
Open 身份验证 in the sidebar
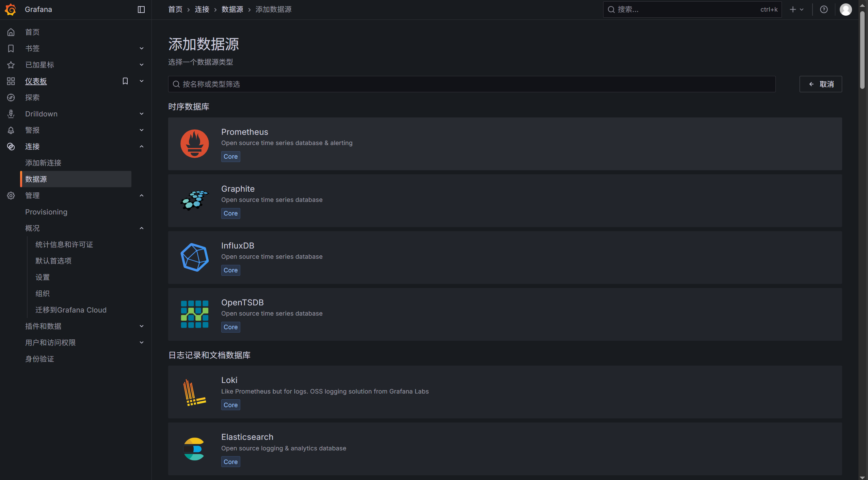point(39,359)
